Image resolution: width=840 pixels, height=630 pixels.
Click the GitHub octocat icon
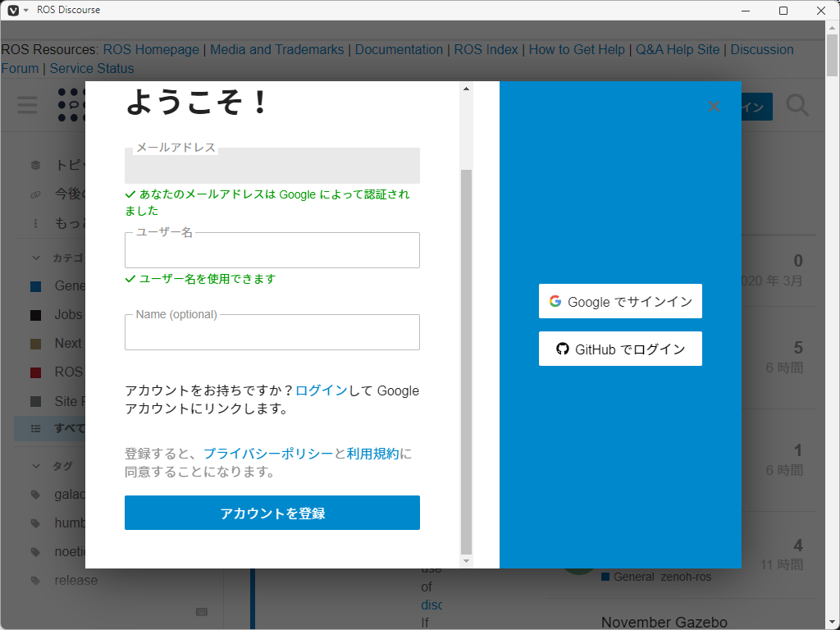pos(562,349)
